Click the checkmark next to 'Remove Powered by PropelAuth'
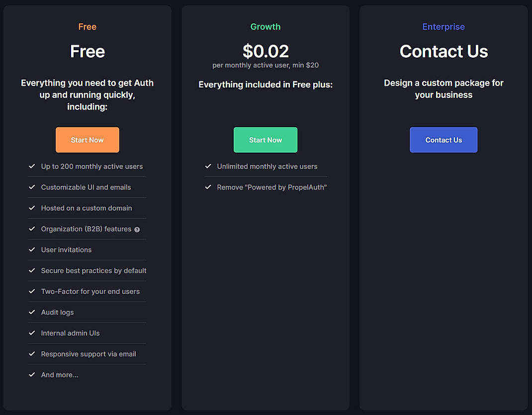This screenshot has height=415, width=532. (x=208, y=187)
